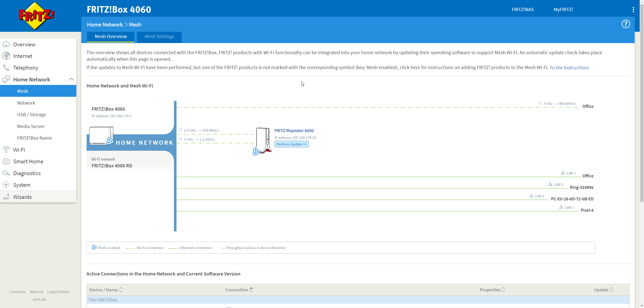Switch to the Mesh Settings tab
The width and height of the screenshot is (644, 308).
159,37
